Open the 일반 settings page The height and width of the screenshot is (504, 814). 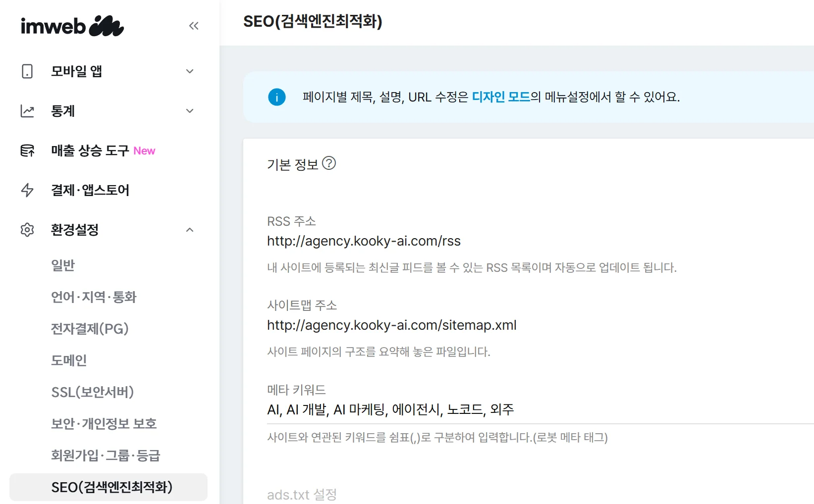(63, 265)
